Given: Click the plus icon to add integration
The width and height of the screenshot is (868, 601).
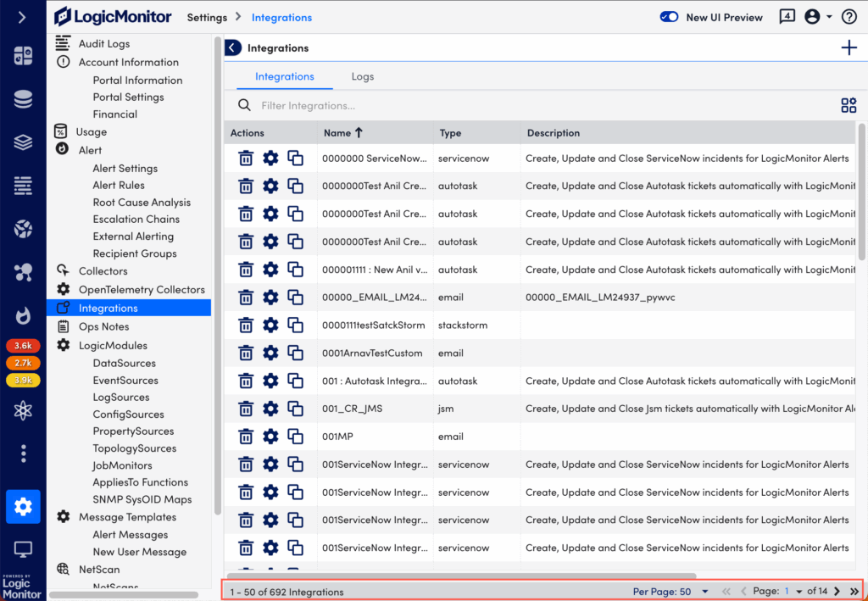Looking at the screenshot, I should pyautogui.click(x=849, y=48).
